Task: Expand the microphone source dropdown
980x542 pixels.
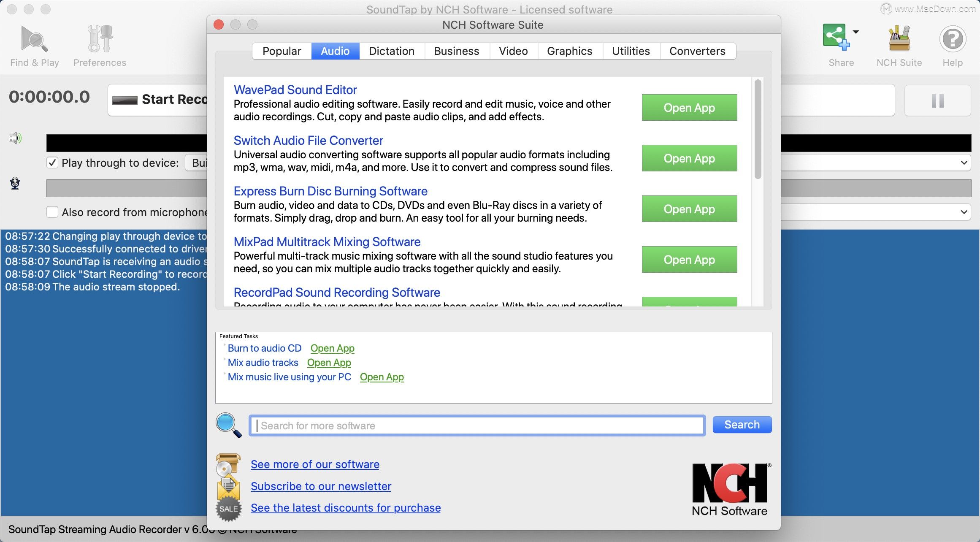Action: tap(964, 212)
